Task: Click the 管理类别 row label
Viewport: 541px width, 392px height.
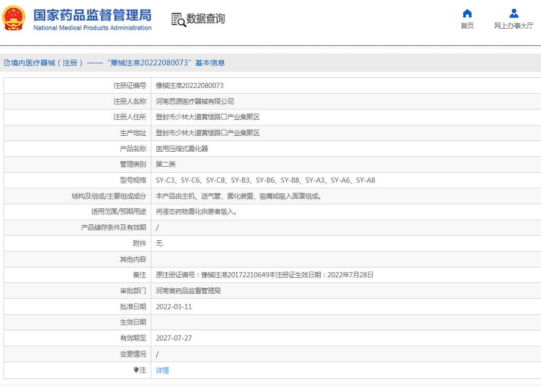Action: 133,164
